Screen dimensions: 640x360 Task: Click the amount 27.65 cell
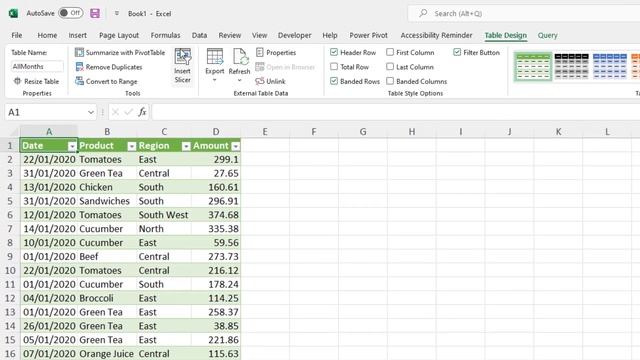[216, 173]
